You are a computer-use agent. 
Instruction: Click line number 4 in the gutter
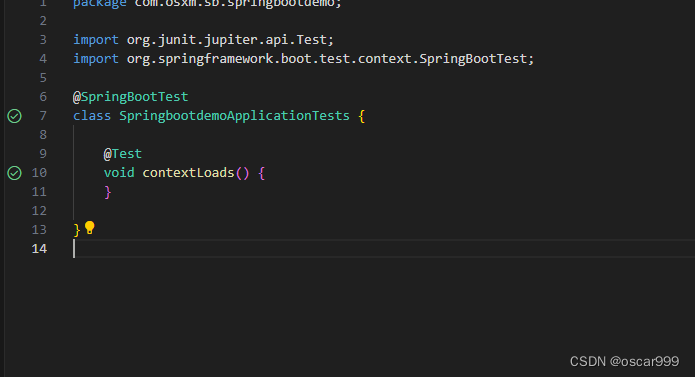pos(43,58)
